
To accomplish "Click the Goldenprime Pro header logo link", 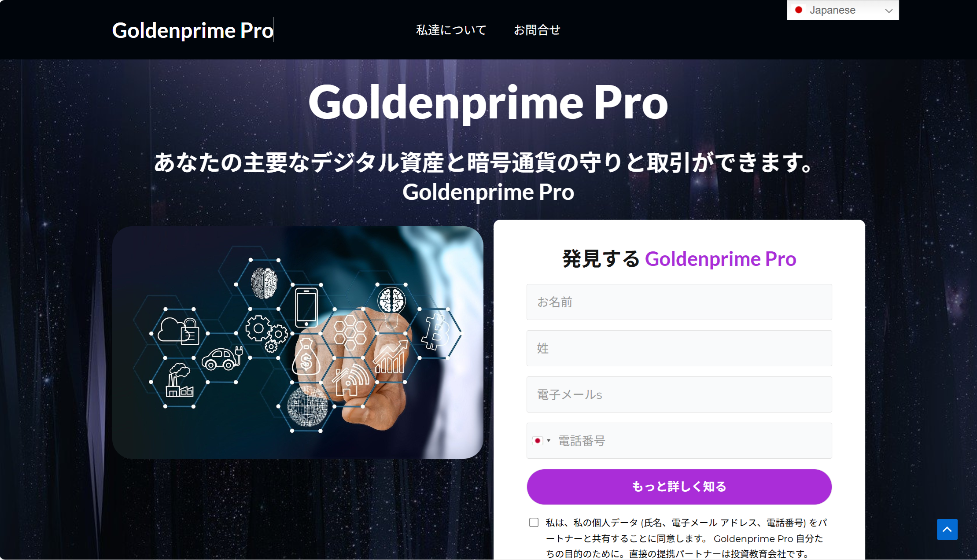I will [193, 30].
